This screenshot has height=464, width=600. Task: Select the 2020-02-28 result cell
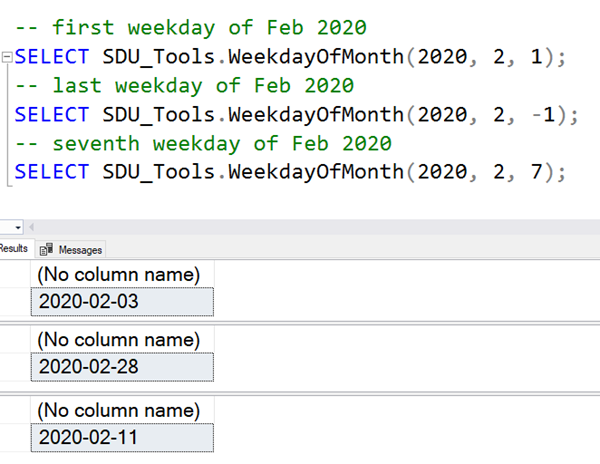coord(122,367)
